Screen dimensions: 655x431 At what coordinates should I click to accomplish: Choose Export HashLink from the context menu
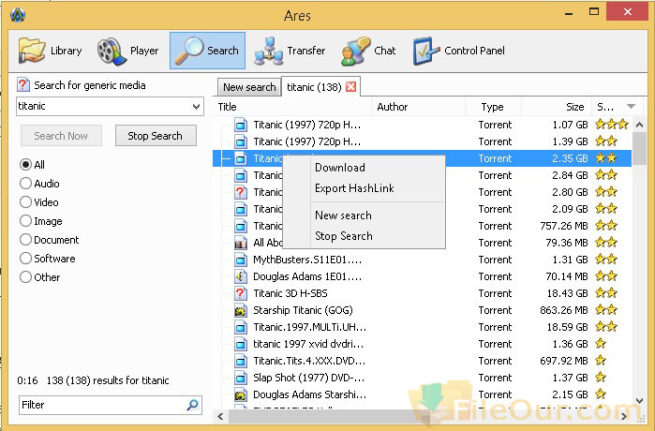tap(354, 188)
